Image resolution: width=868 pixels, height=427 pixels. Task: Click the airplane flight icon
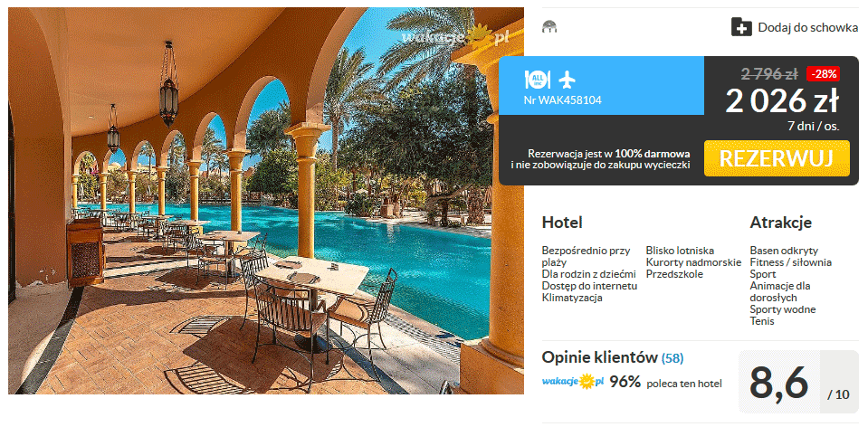(567, 81)
